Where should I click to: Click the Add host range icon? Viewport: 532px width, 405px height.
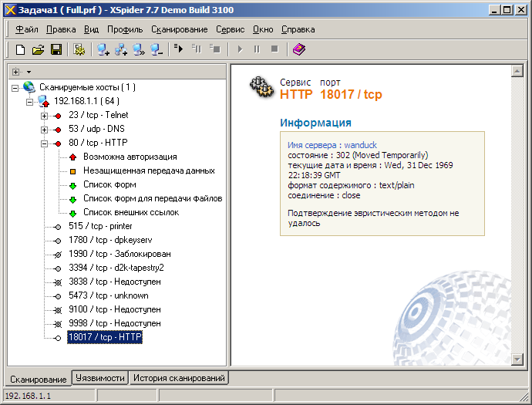pyautogui.click(x=121, y=49)
